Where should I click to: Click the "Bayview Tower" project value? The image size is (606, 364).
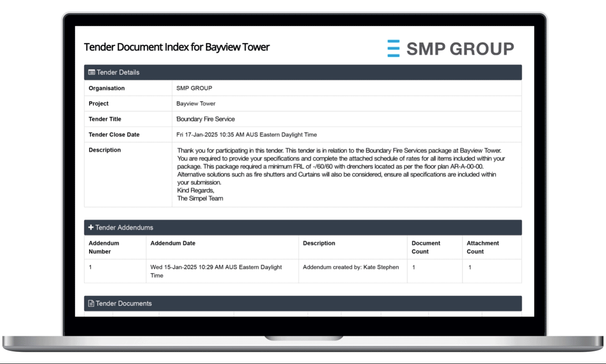(x=196, y=104)
